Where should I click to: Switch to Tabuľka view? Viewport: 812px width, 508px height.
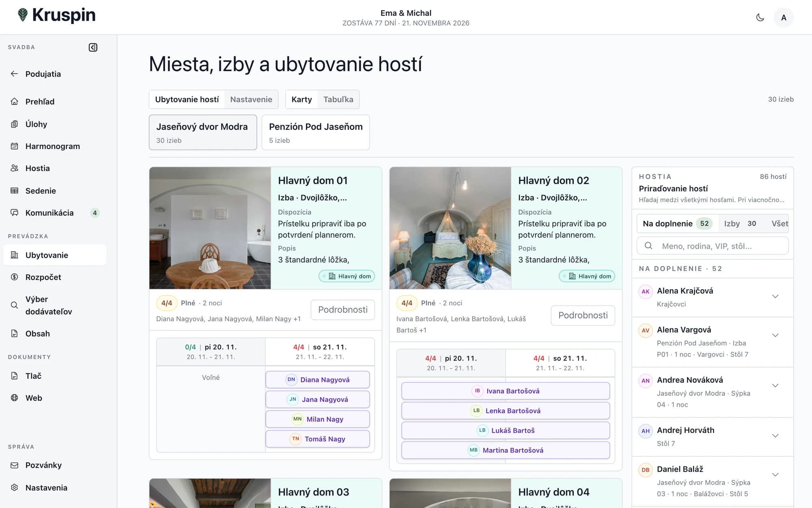338,100
